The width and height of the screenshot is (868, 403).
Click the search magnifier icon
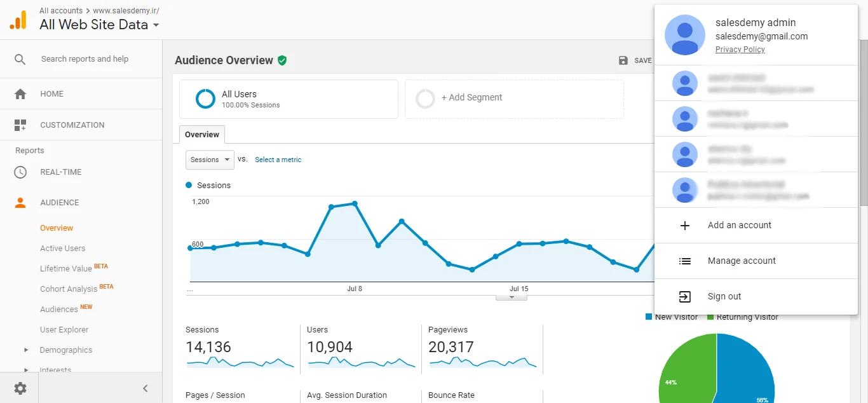[x=20, y=59]
